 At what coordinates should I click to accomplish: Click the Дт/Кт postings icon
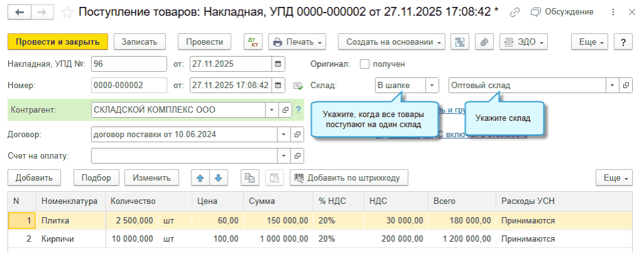click(x=253, y=42)
